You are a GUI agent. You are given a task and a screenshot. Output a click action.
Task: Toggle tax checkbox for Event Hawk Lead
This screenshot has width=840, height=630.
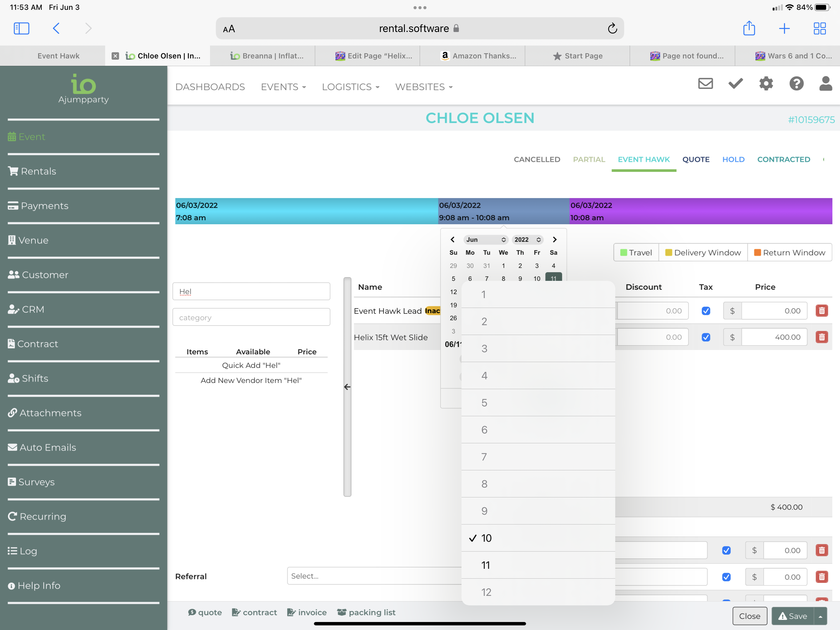[706, 311]
